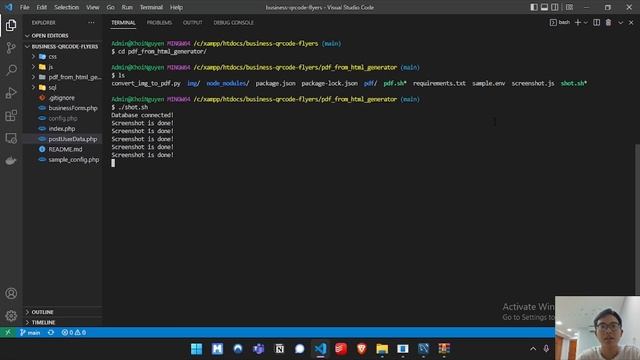Open the Search view in activity bar
This screenshot has height=360, width=640.
[11, 70]
